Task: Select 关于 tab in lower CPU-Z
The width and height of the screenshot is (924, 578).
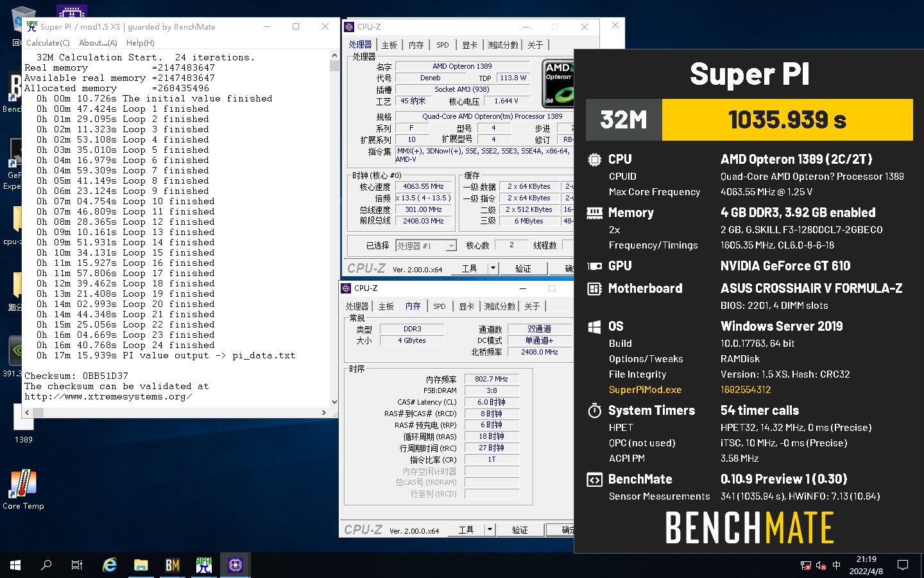Action: 532,306
